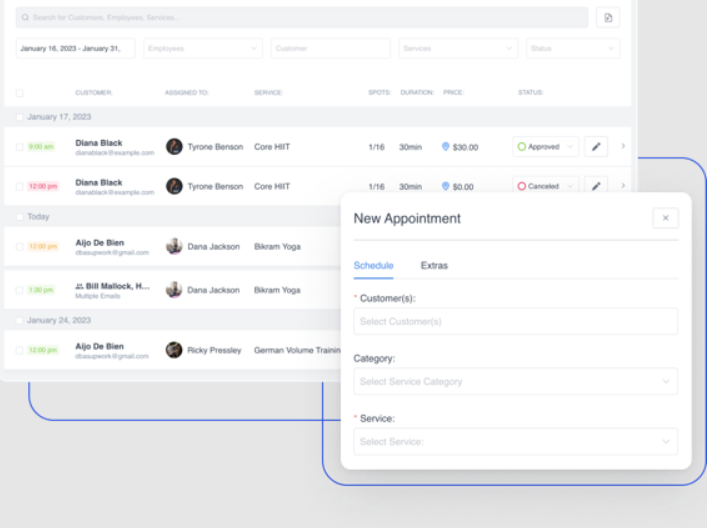
Task: Open the Approved status dropdown
Action: click(545, 147)
